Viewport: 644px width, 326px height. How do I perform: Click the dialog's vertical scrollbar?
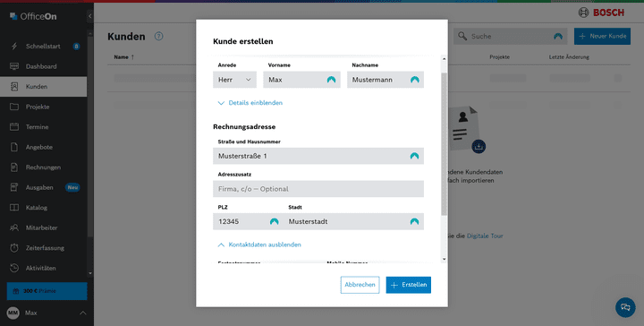(x=444, y=144)
